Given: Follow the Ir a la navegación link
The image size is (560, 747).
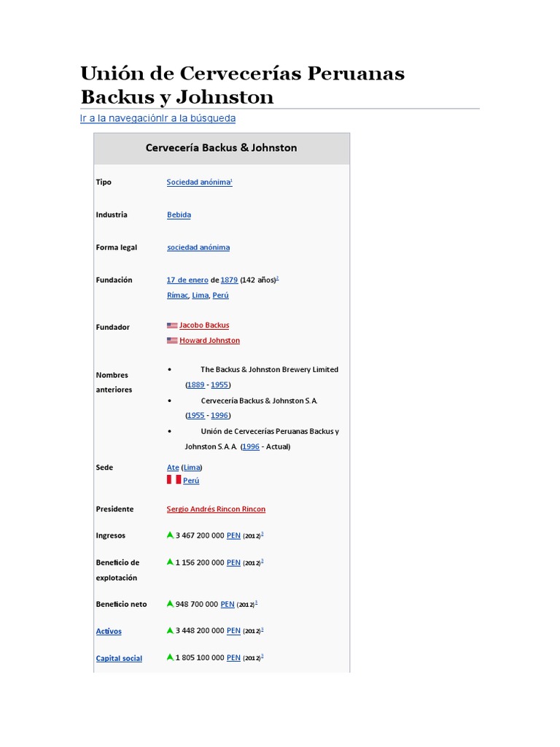Looking at the screenshot, I should [x=120, y=118].
